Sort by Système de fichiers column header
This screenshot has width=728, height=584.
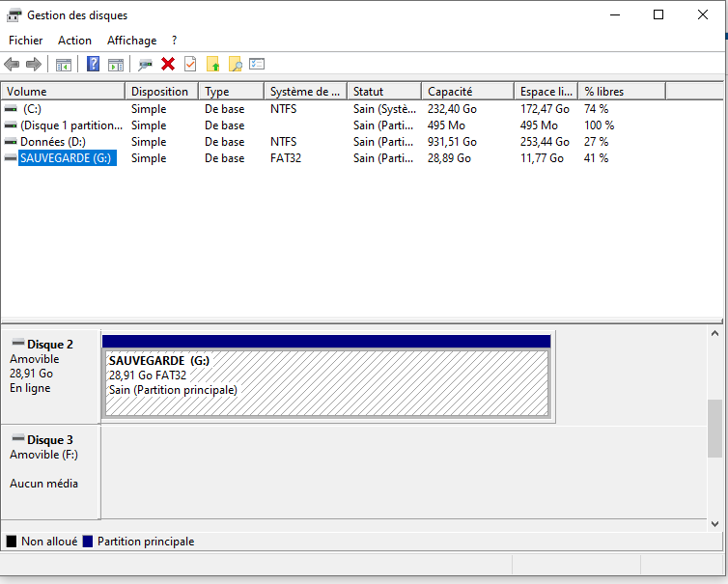(305, 92)
